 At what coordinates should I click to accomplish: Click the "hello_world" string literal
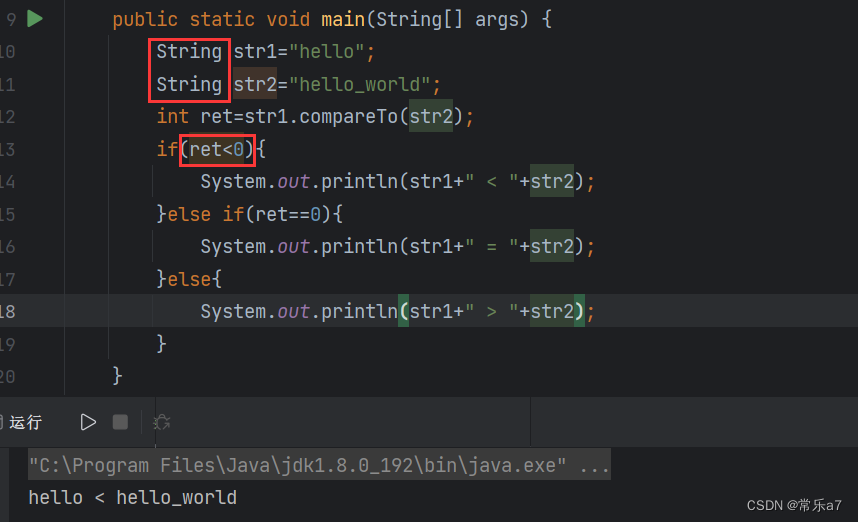360,85
